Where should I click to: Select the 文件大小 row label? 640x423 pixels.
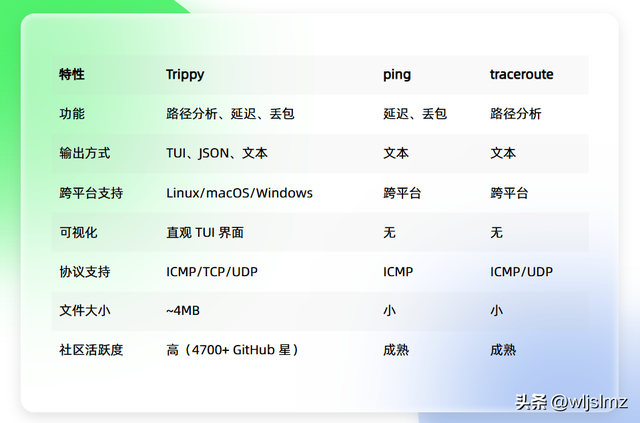(84, 311)
